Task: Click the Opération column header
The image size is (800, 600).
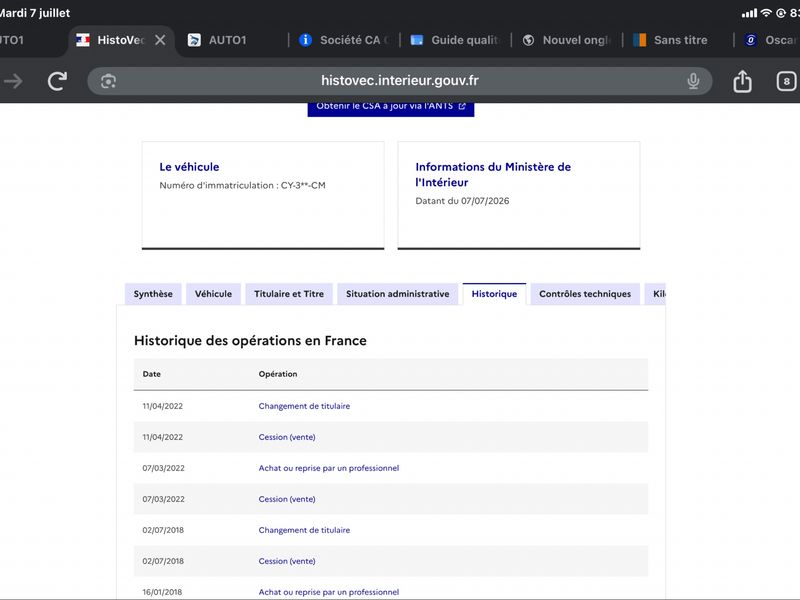Action: tap(278, 374)
